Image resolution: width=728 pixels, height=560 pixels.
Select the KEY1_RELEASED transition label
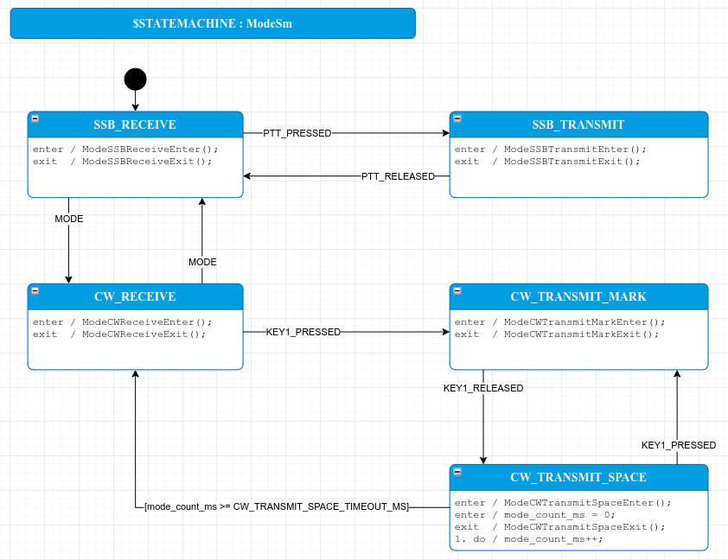[x=482, y=388]
